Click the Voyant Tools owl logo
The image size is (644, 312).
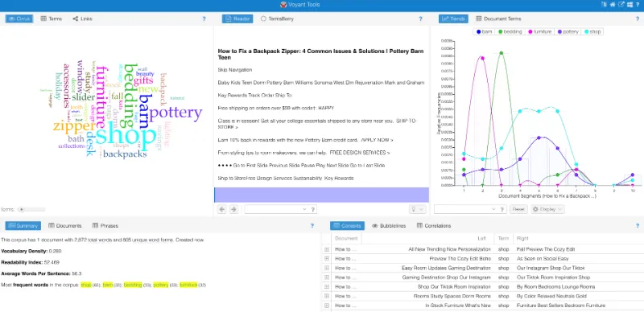point(283,5)
